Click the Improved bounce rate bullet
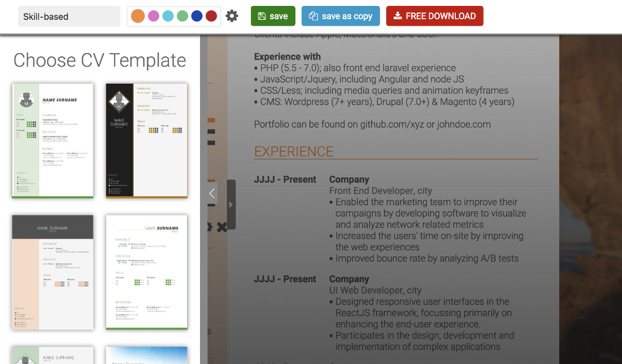 point(424,258)
